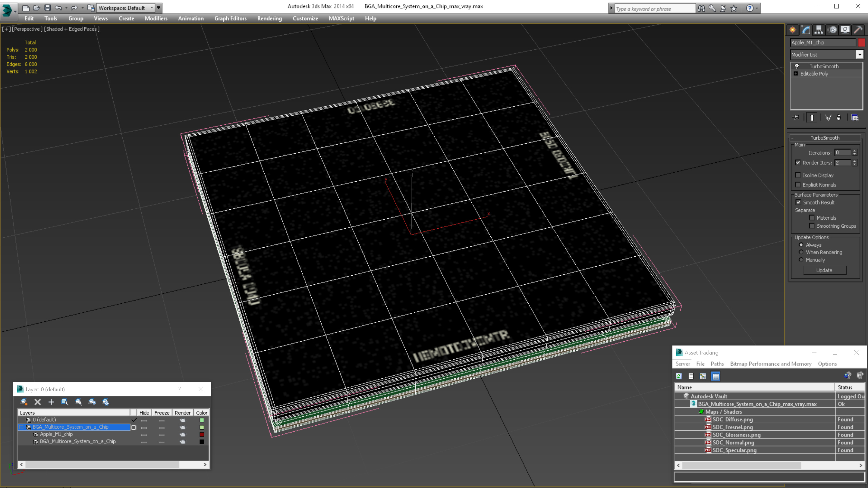The width and height of the screenshot is (868, 488).
Task: Click 0 (default) layer color swatch
Action: click(202, 420)
